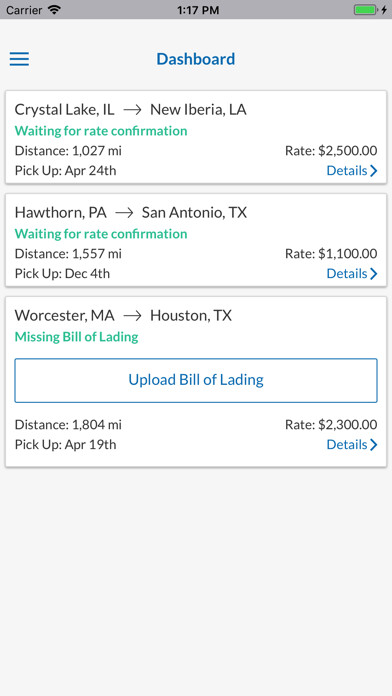Viewport: 392px width, 696px height.
Task: Tap Missing Bill of Lading status
Action: [76, 337]
